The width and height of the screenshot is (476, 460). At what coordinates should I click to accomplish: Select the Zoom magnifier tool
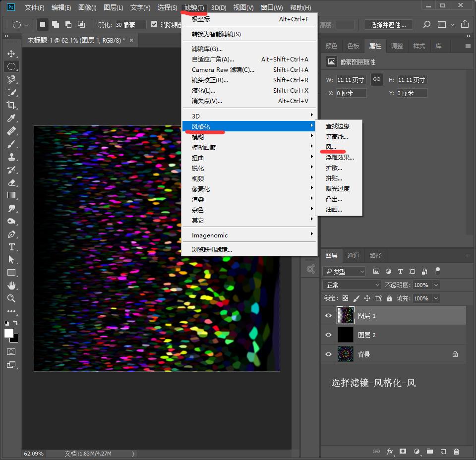11,298
